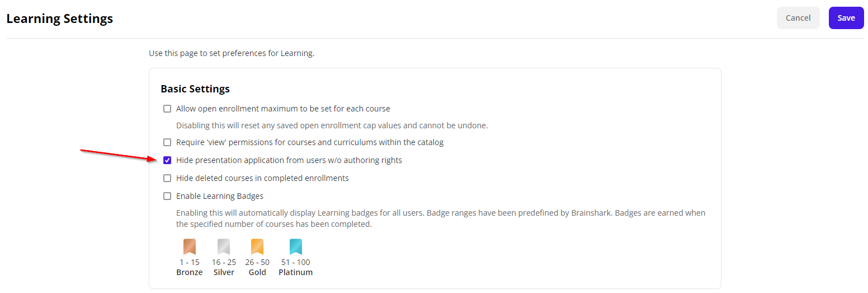Image resolution: width=868 pixels, height=293 pixels.
Task: Check the Require 'view' permissions box
Action: pos(167,142)
